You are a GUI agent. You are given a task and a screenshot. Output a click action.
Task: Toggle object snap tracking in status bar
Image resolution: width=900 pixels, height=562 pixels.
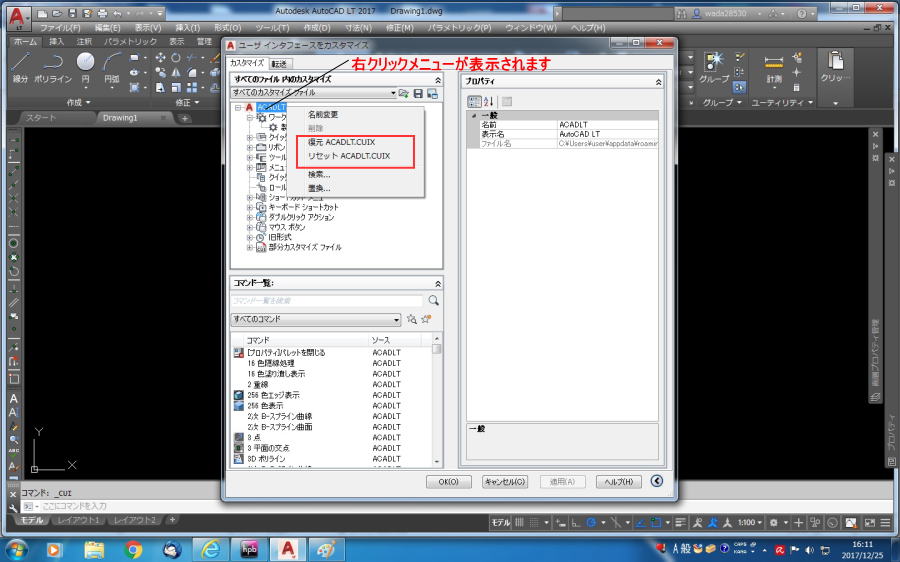[641, 522]
